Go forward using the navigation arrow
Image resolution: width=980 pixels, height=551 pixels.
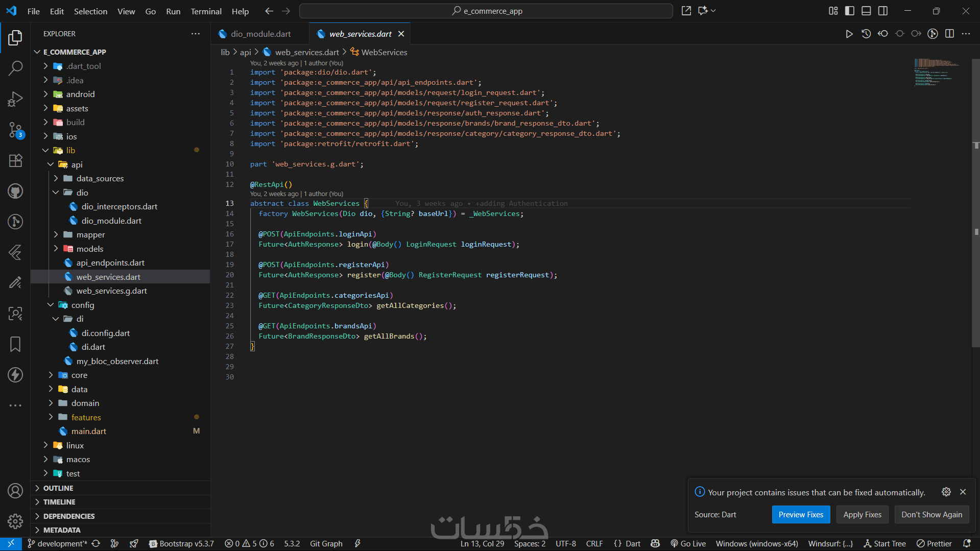(286, 11)
